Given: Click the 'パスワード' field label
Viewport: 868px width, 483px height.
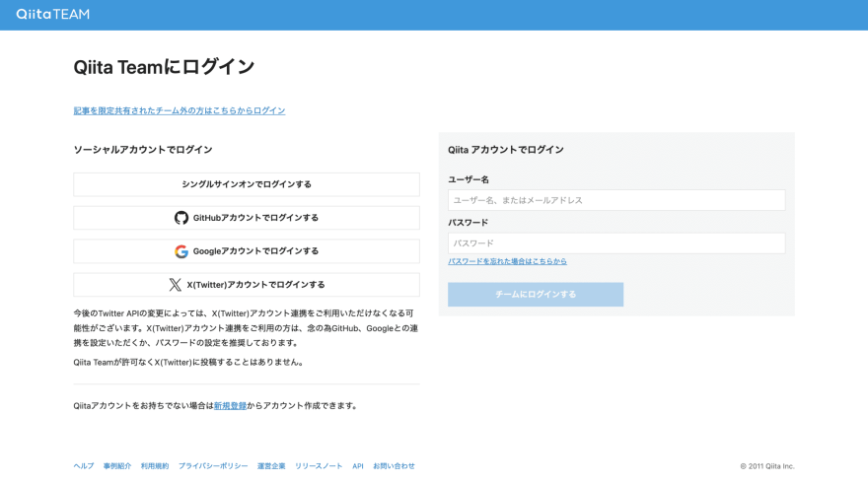Looking at the screenshot, I should click(468, 223).
